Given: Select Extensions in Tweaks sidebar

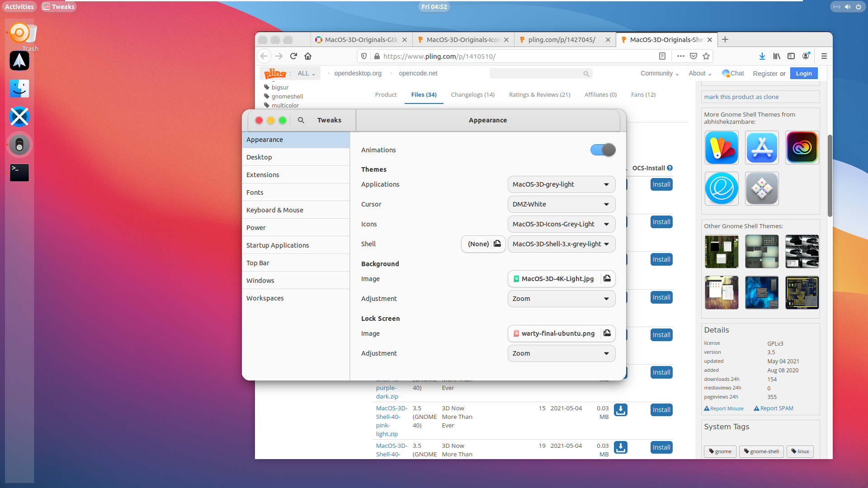Looking at the screenshot, I should coord(296,175).
